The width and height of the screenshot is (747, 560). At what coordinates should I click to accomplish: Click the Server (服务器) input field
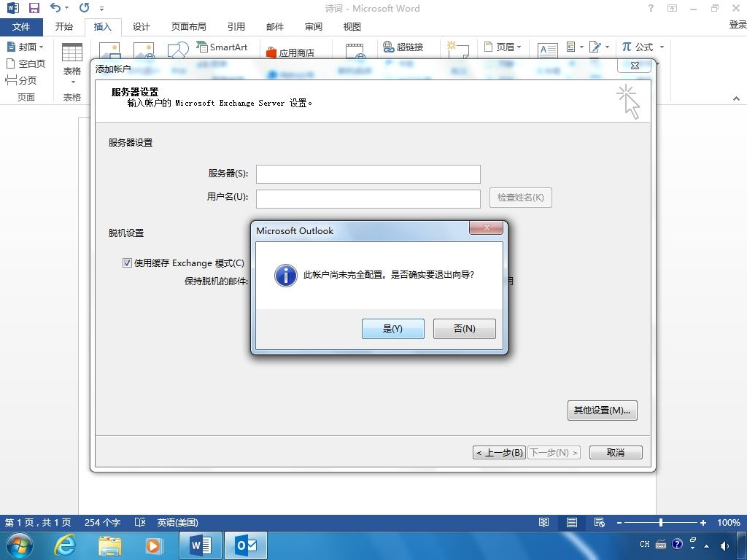[368, 174]
